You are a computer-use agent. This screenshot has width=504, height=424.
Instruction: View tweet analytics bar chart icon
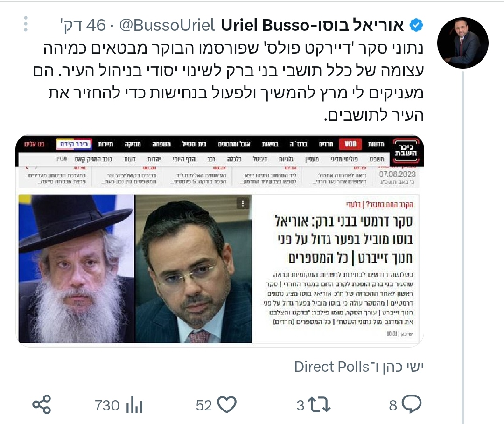[x=134, y=405]
